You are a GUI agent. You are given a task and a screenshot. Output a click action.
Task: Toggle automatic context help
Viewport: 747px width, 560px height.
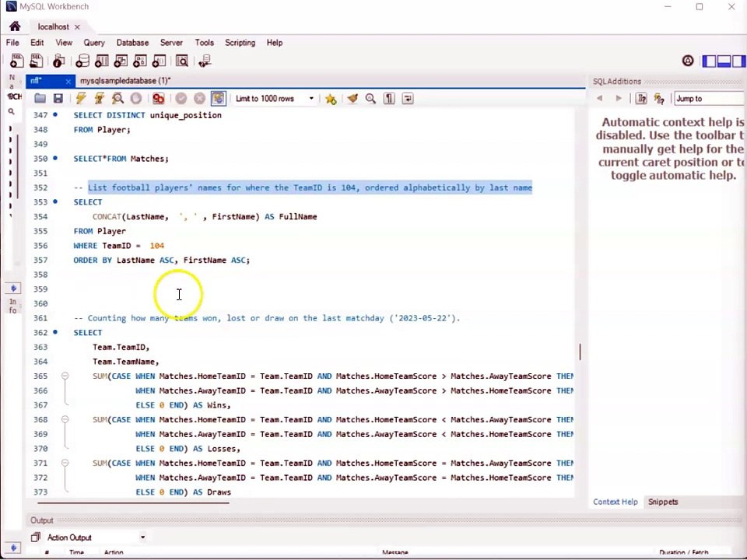click(x=659, y=99)
